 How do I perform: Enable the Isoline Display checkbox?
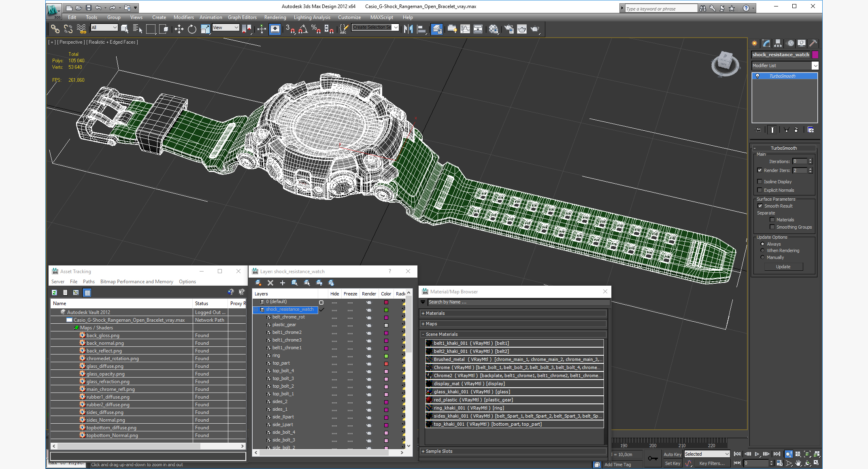[760, 182]
